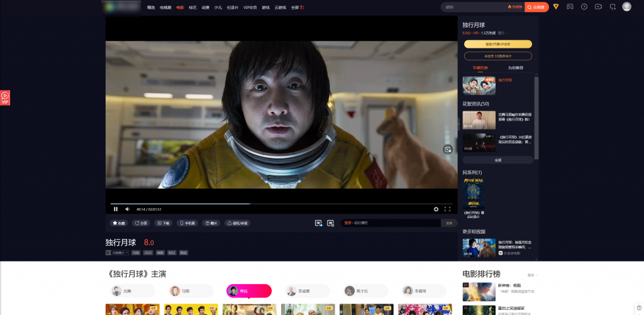Open the user avatar profile
Image resolution: width=644 pixels, height=315 pixels.
[x=626, y=7]
